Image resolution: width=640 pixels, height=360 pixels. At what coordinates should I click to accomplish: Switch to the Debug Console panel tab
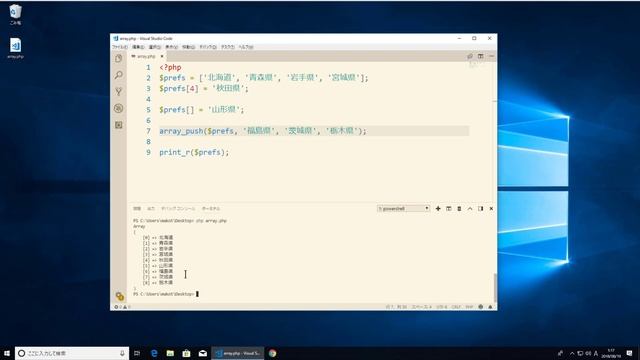coord(178,209)
